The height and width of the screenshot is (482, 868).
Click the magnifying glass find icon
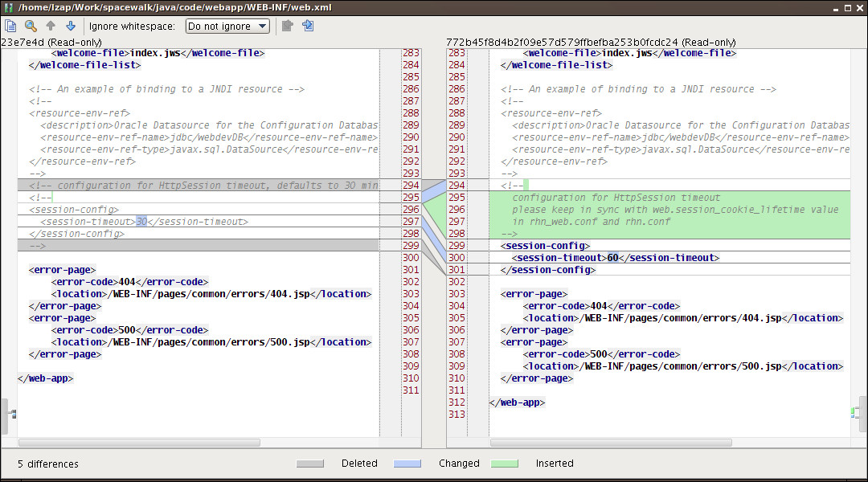31,26
